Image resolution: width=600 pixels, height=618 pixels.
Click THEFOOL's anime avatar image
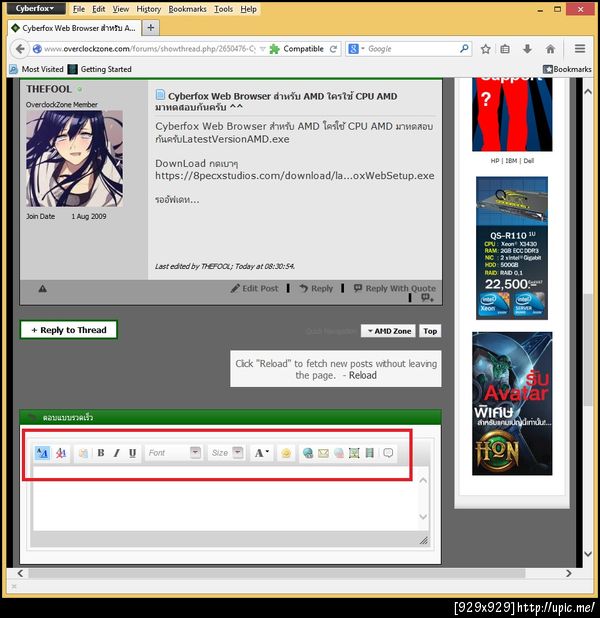click(x=75, y=159)
